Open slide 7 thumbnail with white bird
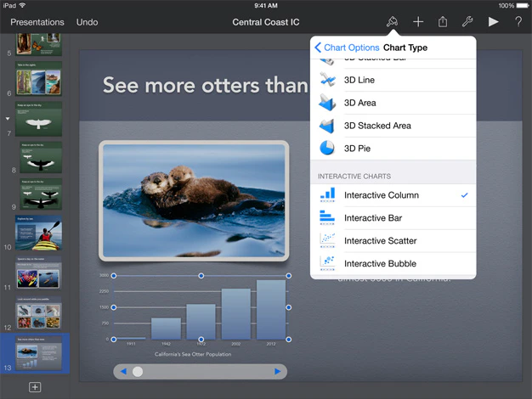 click(x=38, y=119)
